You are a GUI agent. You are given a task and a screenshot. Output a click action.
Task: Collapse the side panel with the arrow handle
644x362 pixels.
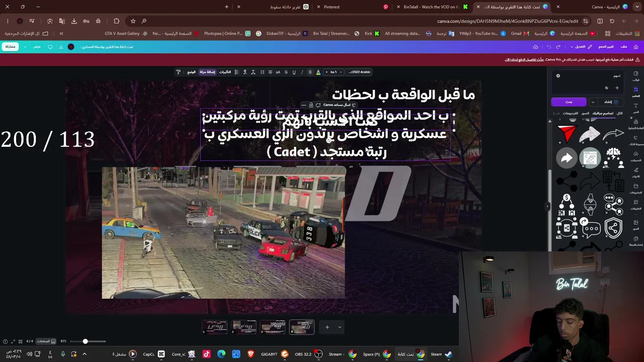click(x=547, y=206)
